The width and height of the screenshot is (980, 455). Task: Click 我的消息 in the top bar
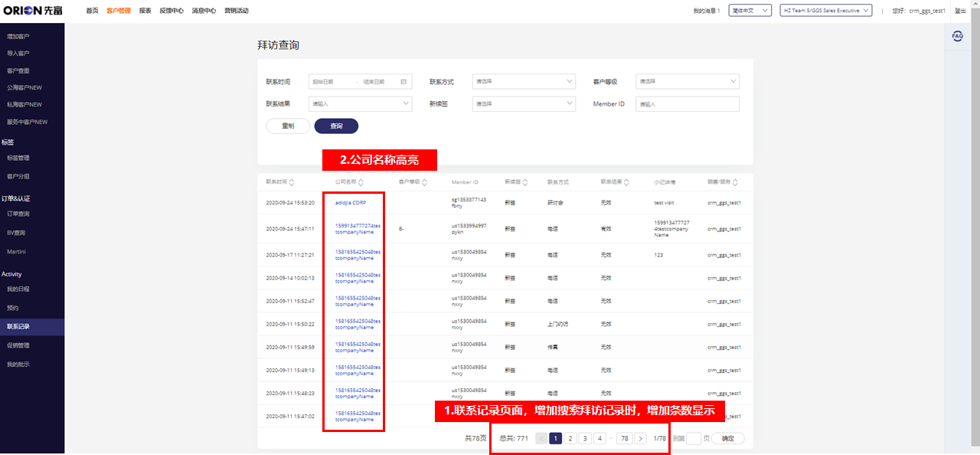point(707,11)
